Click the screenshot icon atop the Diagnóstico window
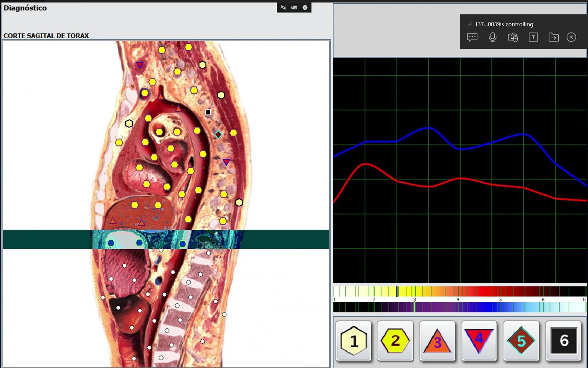This screenshot has height=368, width=588. (x=294, y=7)
